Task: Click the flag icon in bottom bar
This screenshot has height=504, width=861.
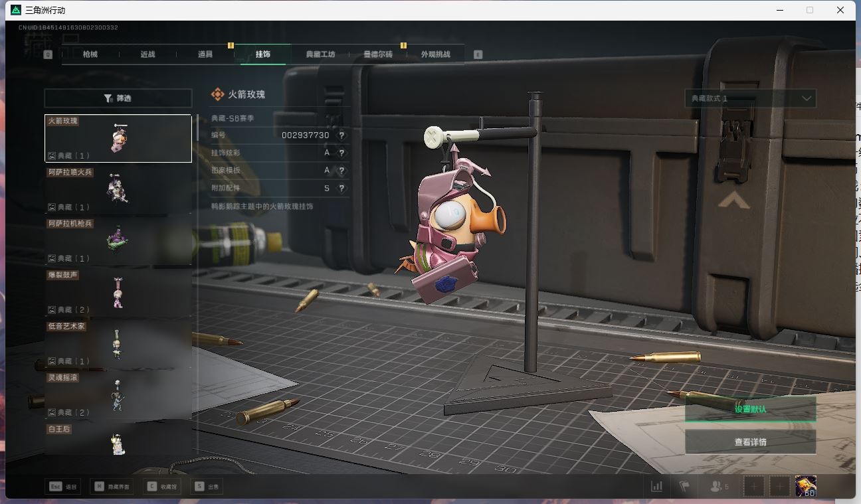Action: pyautogui.click(x=684, y=487)
